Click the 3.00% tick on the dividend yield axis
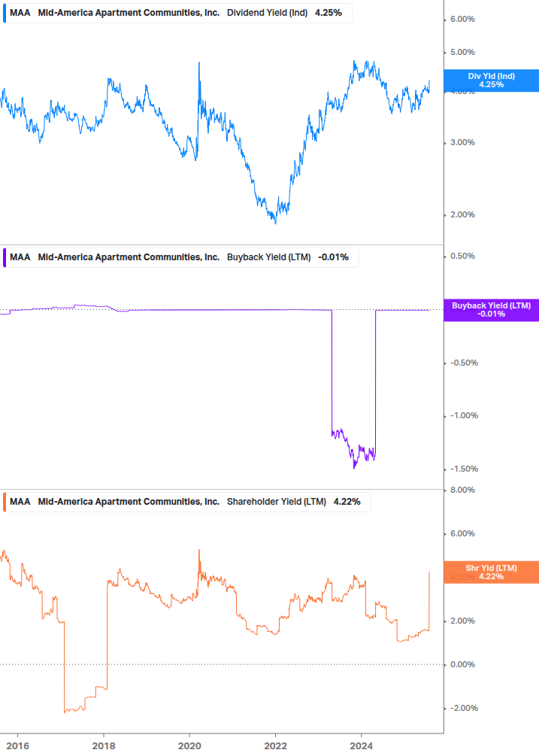The width and height of the screenshot is (539, 756). click(x=462, y=143)
